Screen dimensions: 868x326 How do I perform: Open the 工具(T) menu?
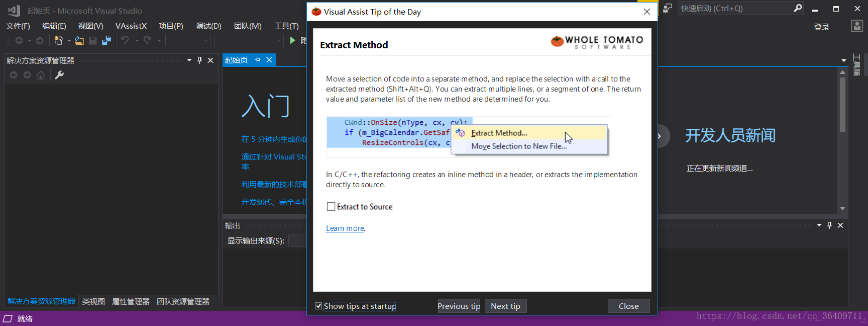pyautogui.click(x=286, y=26)
